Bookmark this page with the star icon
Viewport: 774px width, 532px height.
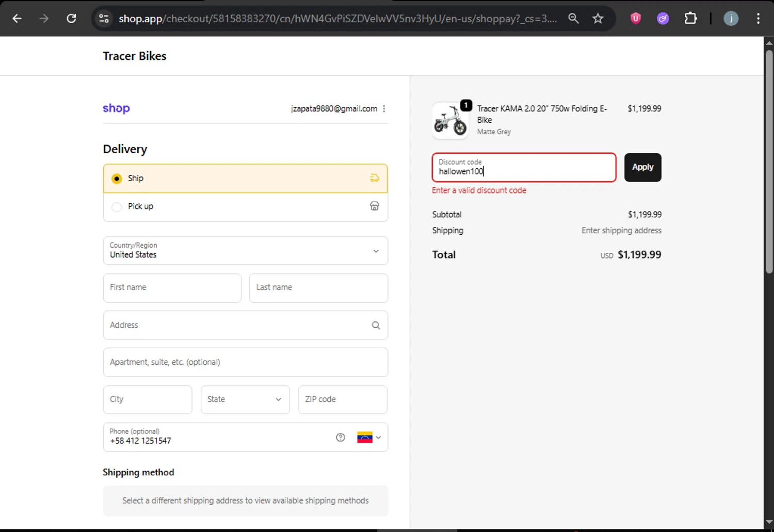tap(598, 19)
